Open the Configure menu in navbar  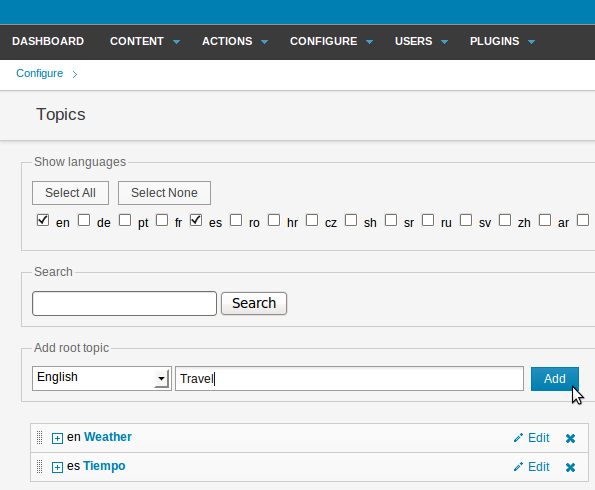pyautogui.click(x=331, y=41)
